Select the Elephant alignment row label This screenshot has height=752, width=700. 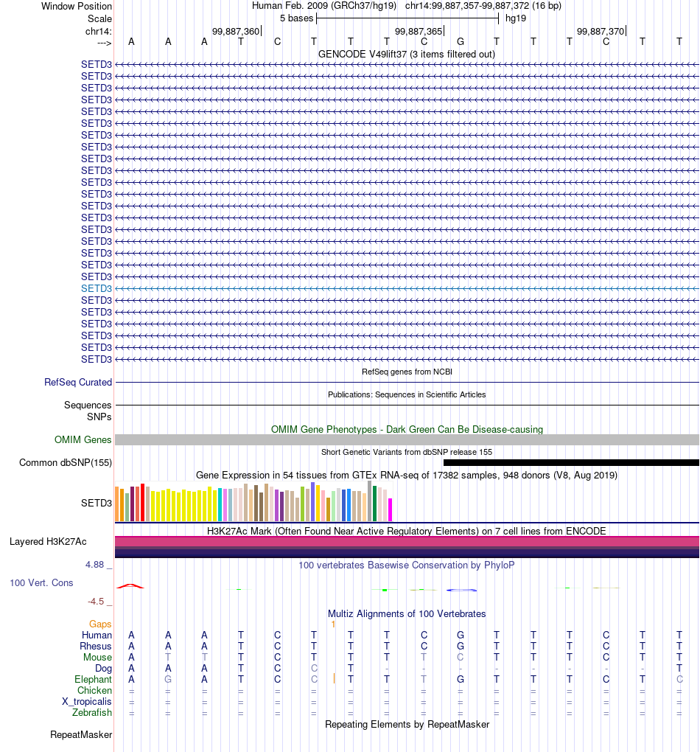tap(93, 679)
